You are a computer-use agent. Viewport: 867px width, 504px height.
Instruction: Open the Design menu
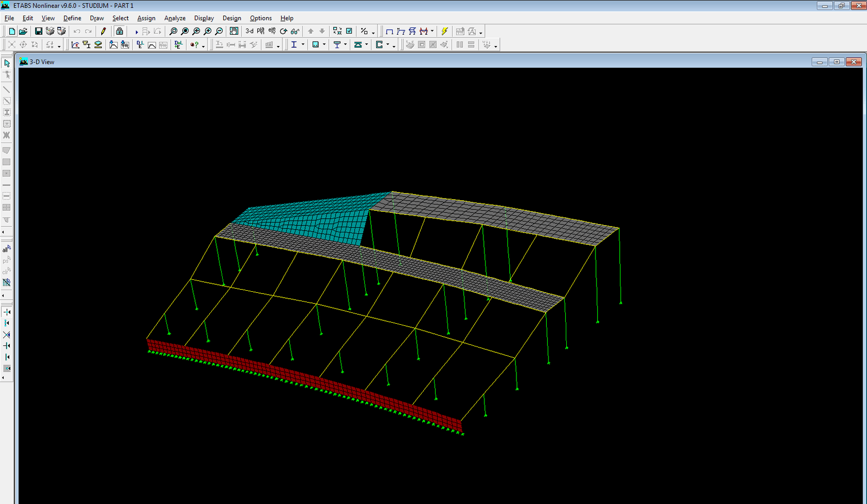coord(231,18)
